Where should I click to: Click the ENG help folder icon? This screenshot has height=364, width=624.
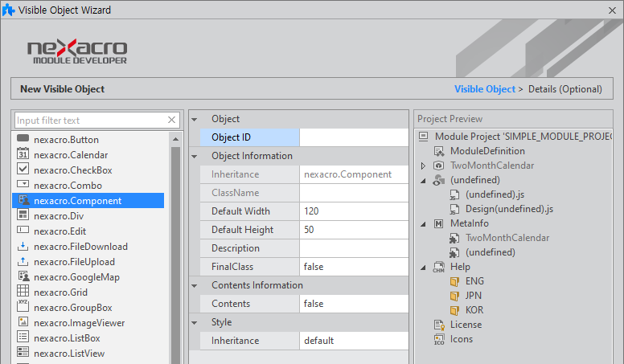455,281
